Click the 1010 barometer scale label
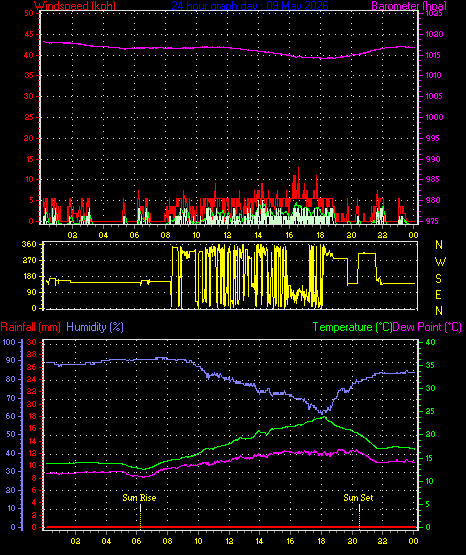This screenshot has height=555, width=466. (x=434, y=75)
